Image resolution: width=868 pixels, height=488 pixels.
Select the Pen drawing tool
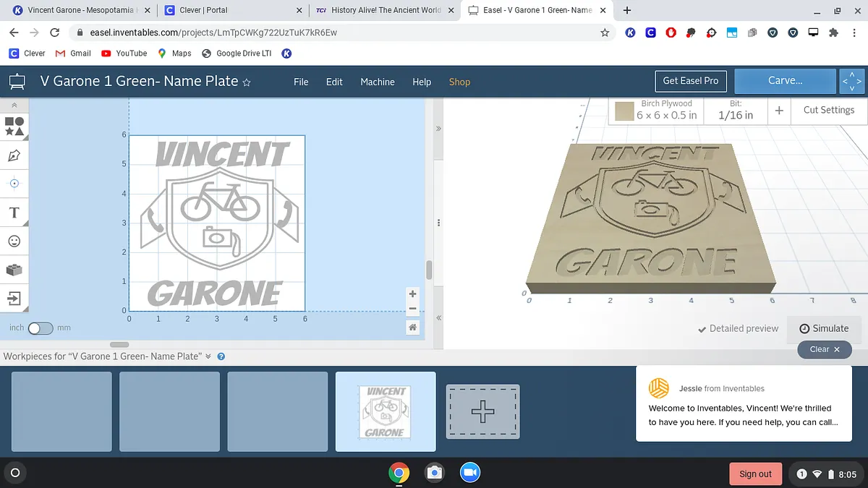pyautogui.click(x=14, y=155)
